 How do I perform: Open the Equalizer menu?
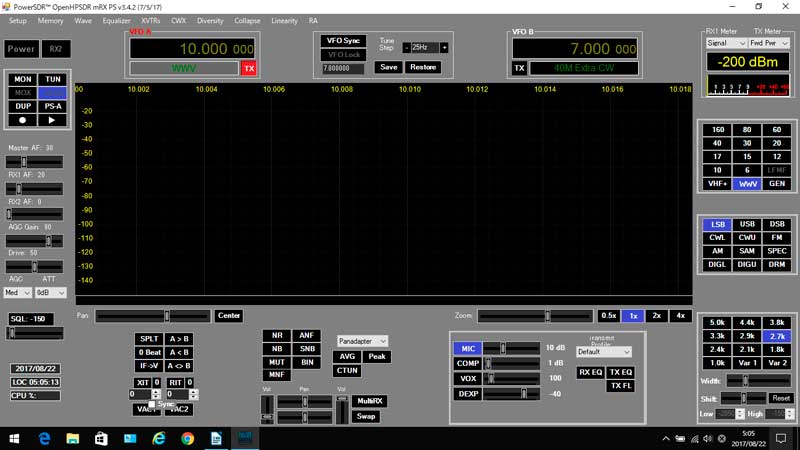(116, 20)
